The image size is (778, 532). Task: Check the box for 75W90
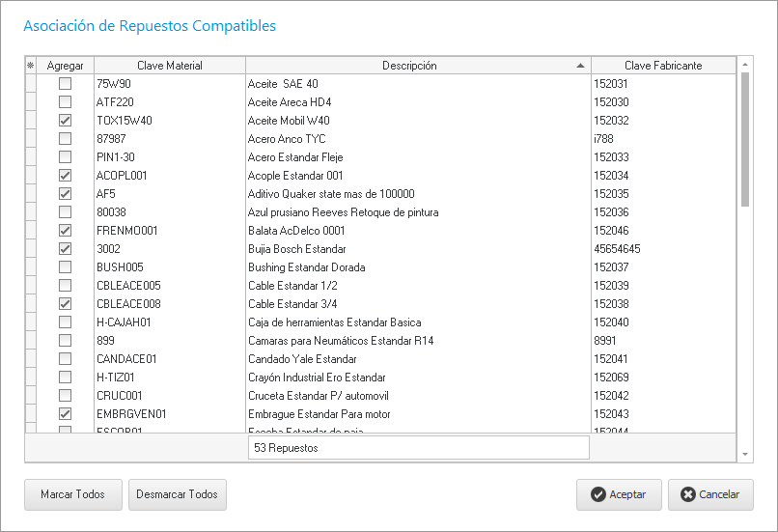tap(65, 84)
